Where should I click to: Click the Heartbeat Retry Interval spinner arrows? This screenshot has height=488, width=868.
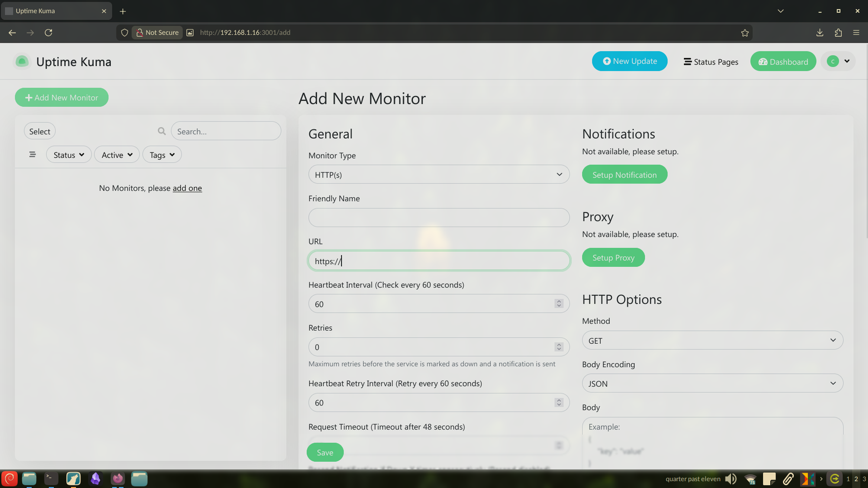559,403
